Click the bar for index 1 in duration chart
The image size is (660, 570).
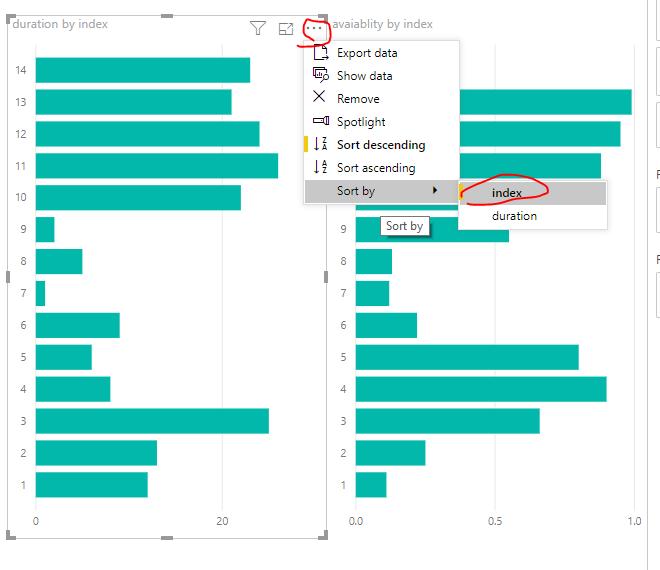(x=91, y=485)
